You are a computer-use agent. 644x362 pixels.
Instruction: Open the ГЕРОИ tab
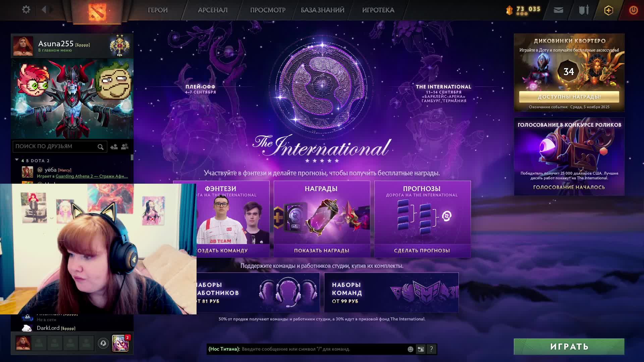tap(157, 10)
